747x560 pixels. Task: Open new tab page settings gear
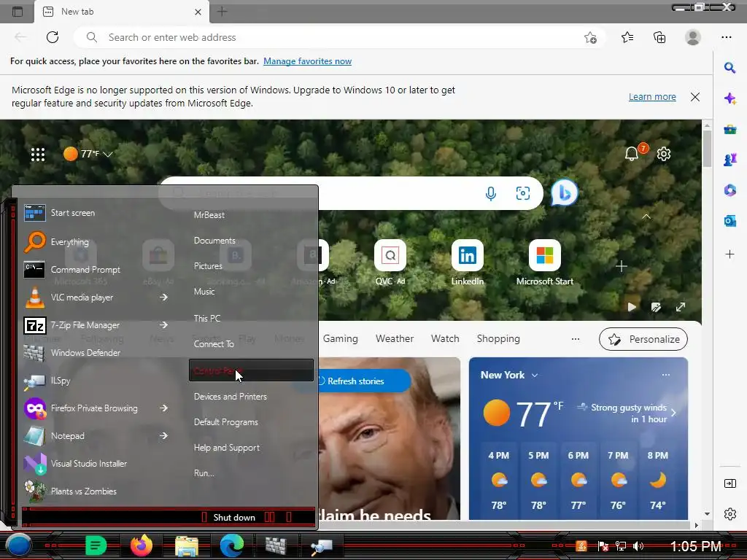(x=664, y=154)
